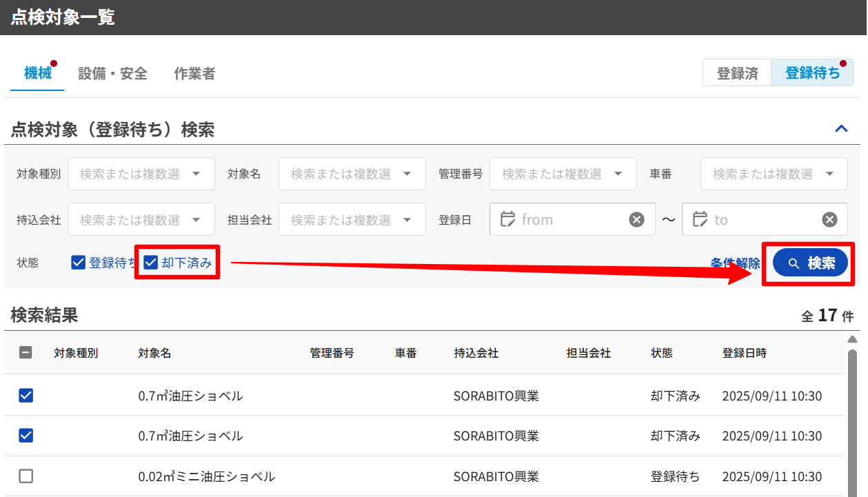Uncheck the 却下済み status checkbox
This screenshot has height=497, width=868.
pyautogui.click(x=151, y=263)
